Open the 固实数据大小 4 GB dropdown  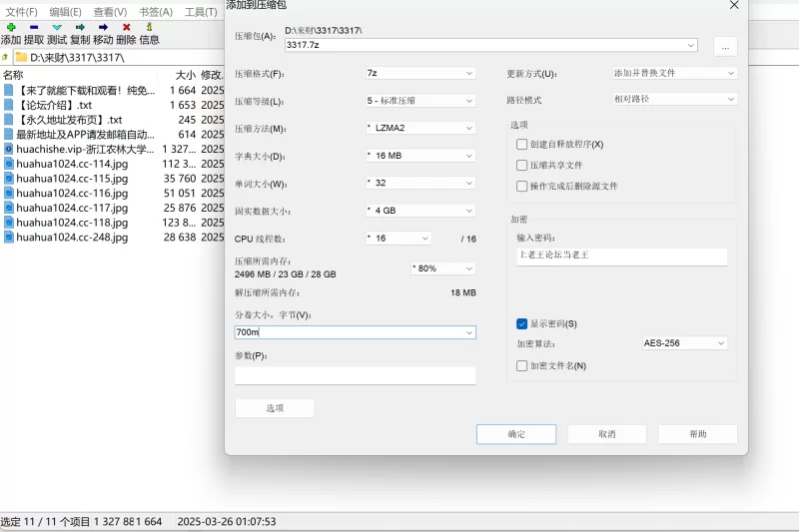[420, 211]
